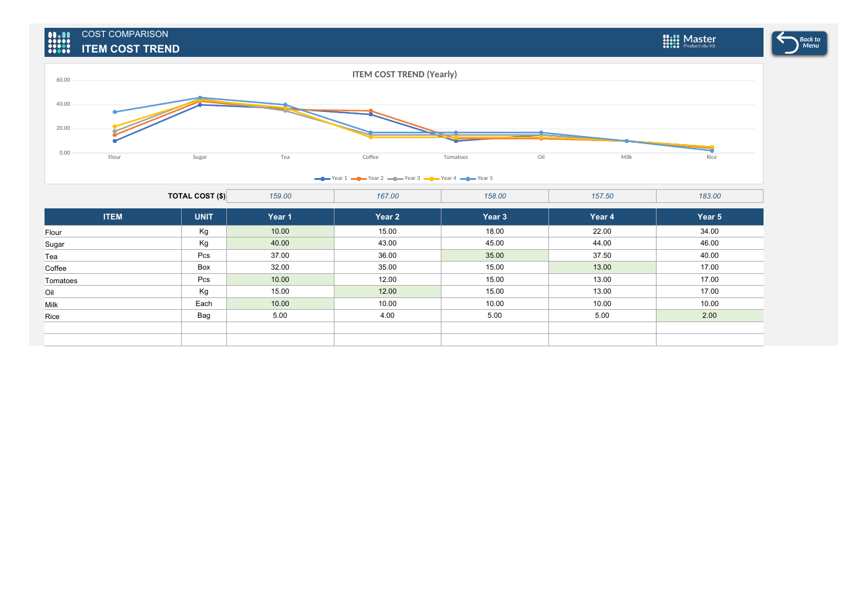Click the Flour Year 5 value 34.00
The height and width of the screenshot is (614, 868).
pyautogui.click(x=710, y=232)
